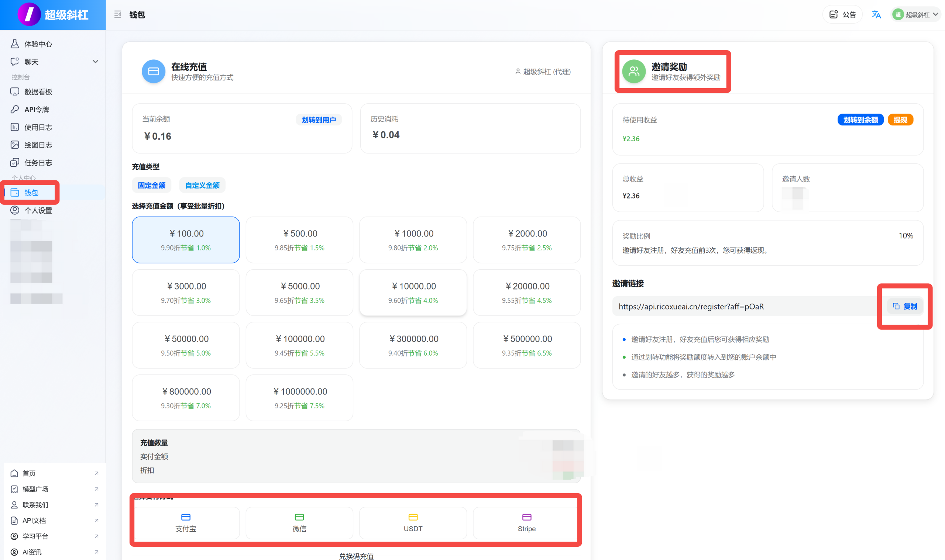
Task: Expand the 聊天 sidebar chevron
Action: 96,62
